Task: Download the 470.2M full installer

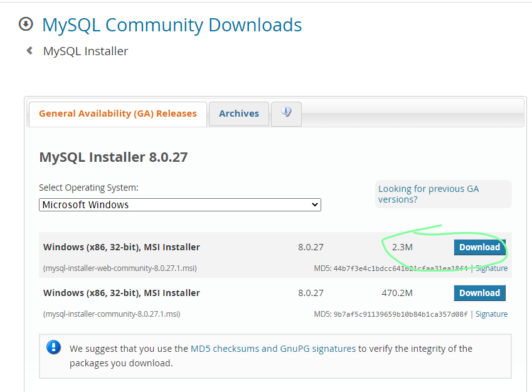Action: click(x=479, y=293)
